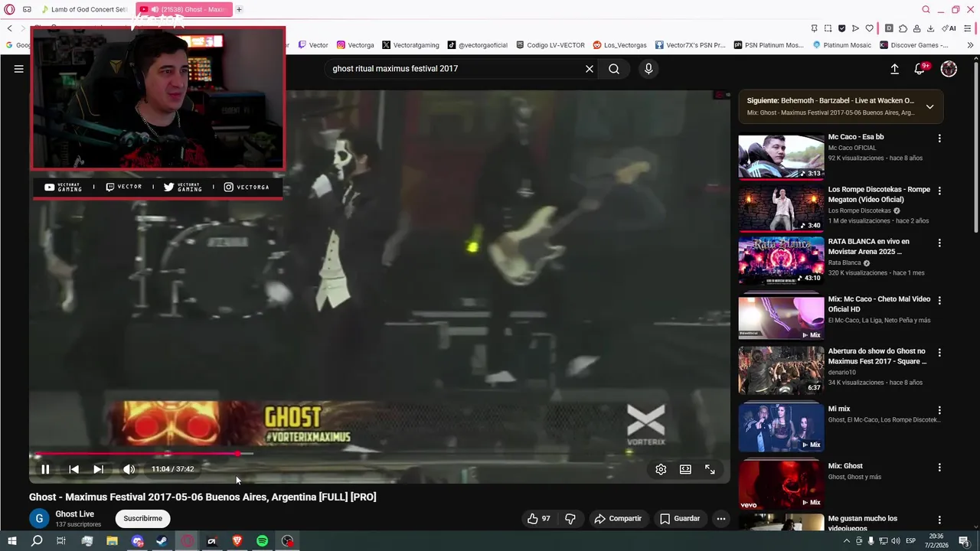Open the 'Mc Caco - Esa bb' thumbnail
Image resolution: width=980 pixels, height=551 pixels.
[781, 156]
